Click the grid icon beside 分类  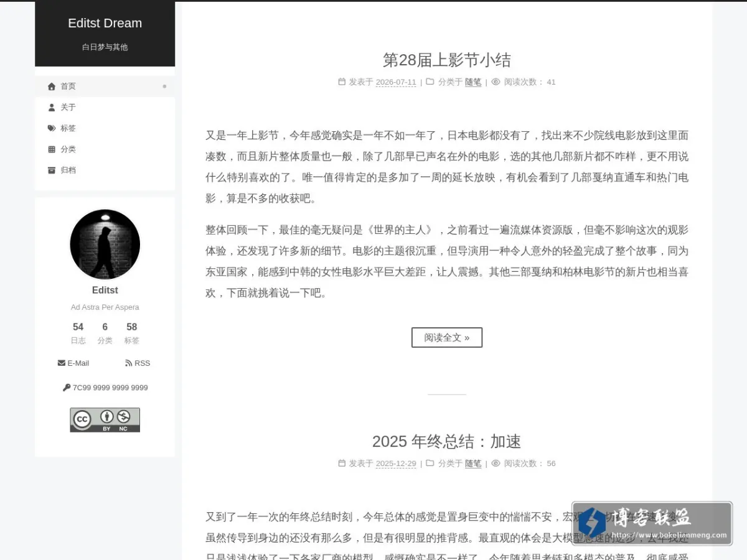pyautogui.click(x=52, y=149)
